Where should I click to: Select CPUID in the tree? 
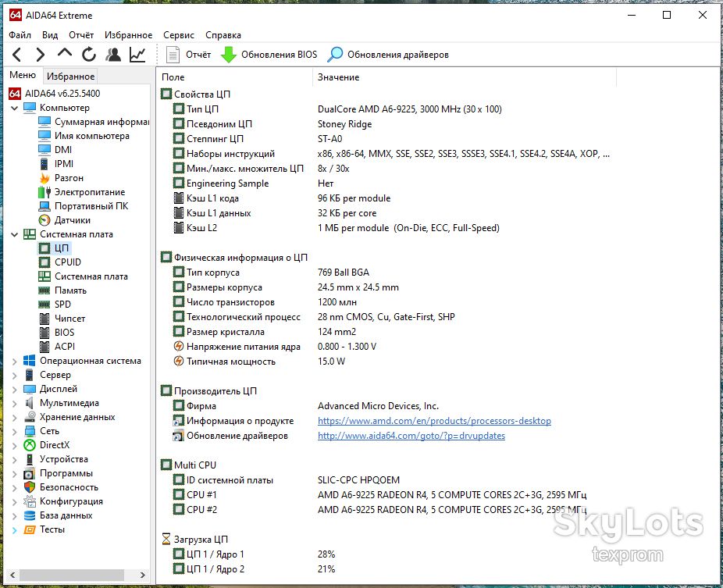[x=60, y=262]
